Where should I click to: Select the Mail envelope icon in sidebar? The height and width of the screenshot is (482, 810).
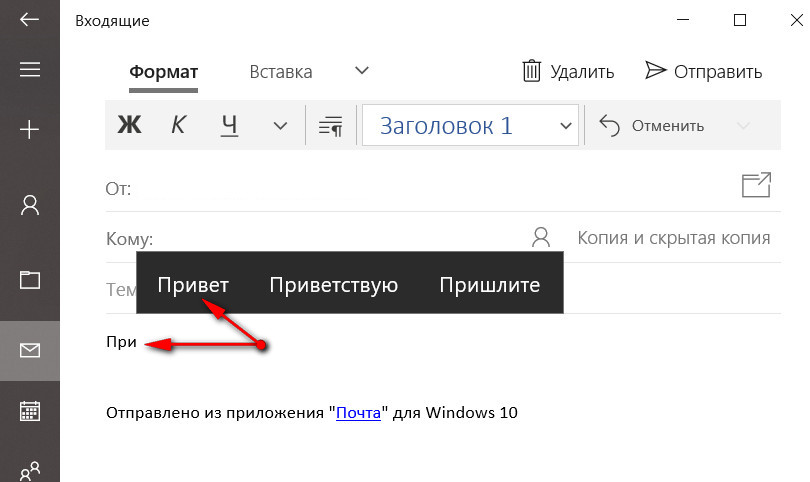29,351
